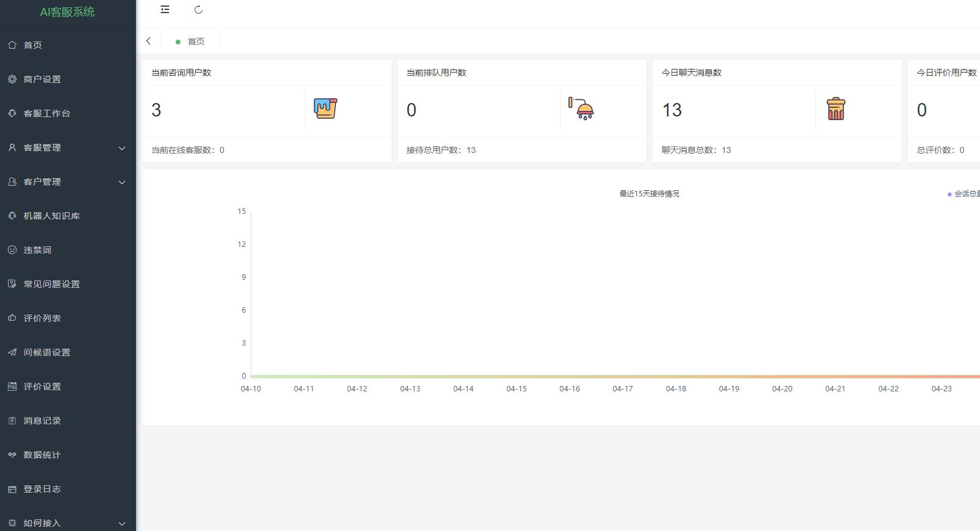This screenshot has height=531, width=980.
Task: Expand the 客户管理 submenu
Action: click(x=121, y=182)
